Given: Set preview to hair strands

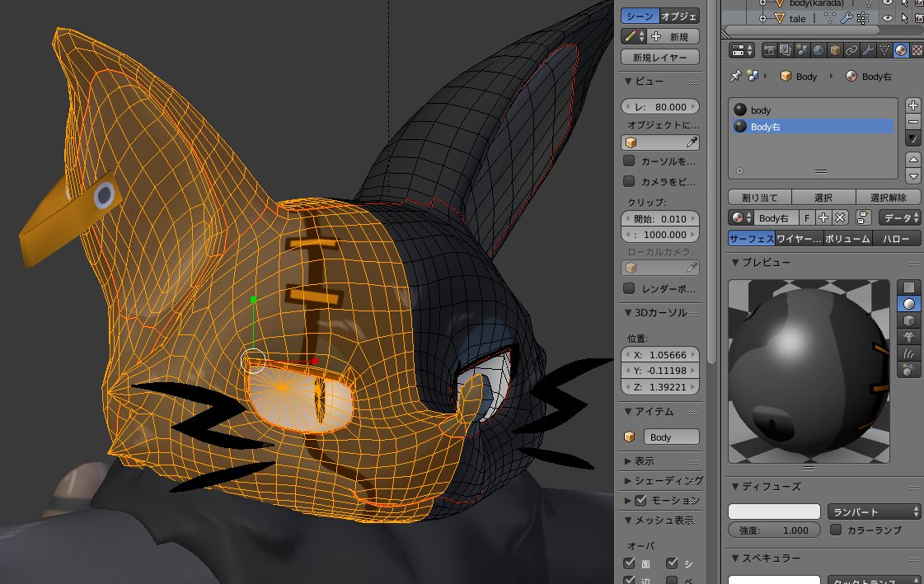Looking at the screenshot, I should (x=909, y=354).
